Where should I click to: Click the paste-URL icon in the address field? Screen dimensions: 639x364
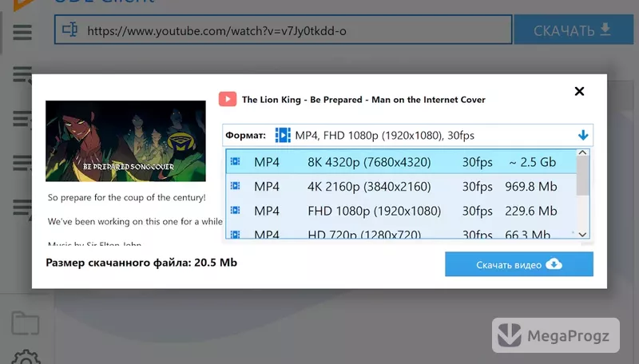(x=69, y=30)
